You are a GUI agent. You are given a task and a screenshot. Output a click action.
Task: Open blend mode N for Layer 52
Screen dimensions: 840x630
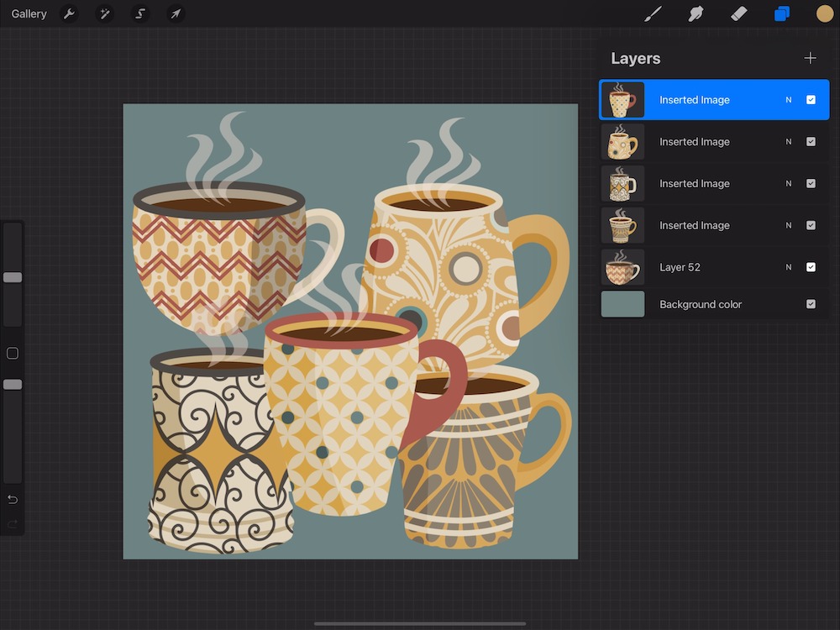click(x=789, y=267)
